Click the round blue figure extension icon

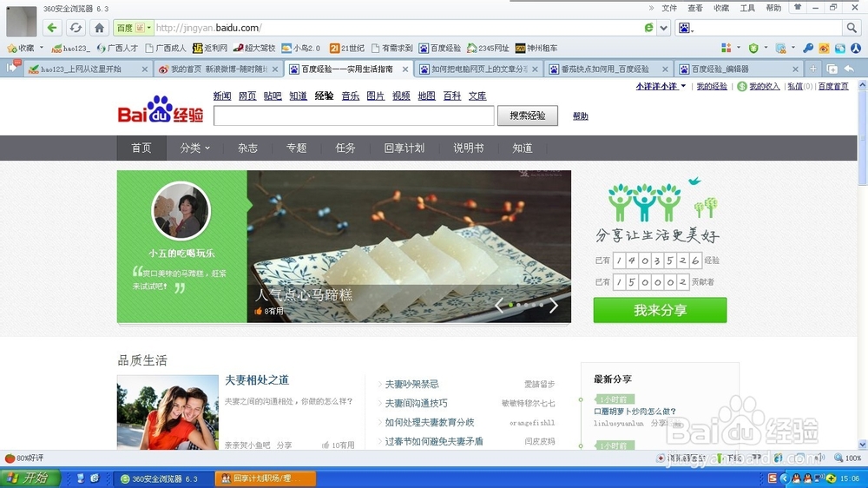tap(856, 48)
